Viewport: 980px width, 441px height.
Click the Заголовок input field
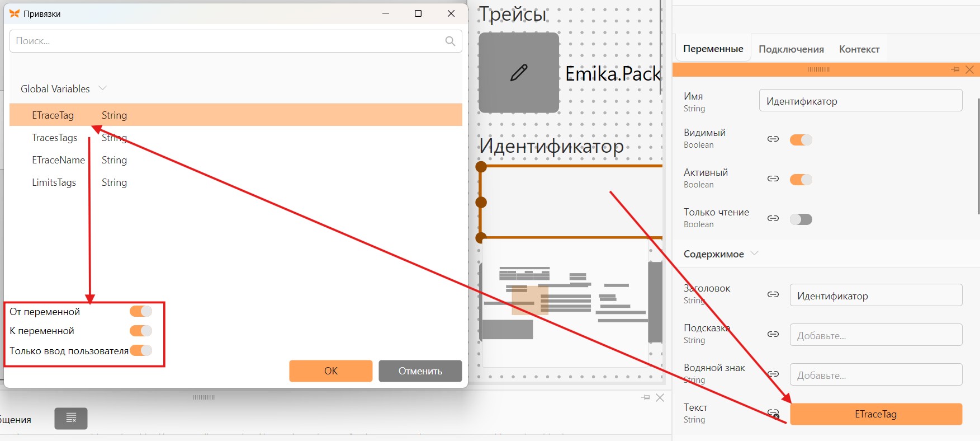click(876, 295)
